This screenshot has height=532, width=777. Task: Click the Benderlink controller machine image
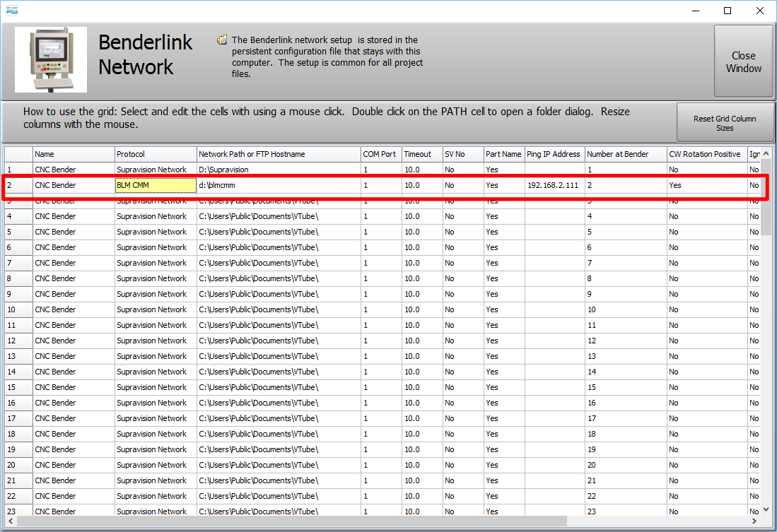tap(51, 59)
